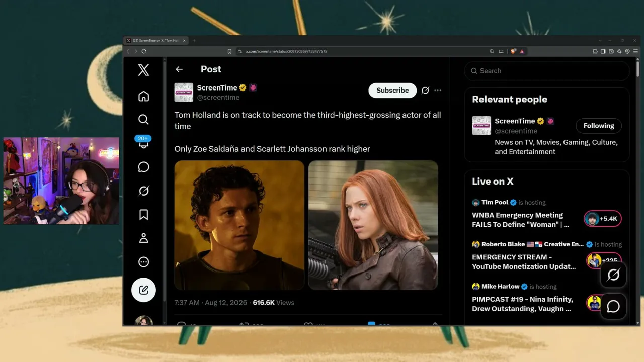
Task: Open the Brave Shields lion icon
Action: [x=514, y=51]
